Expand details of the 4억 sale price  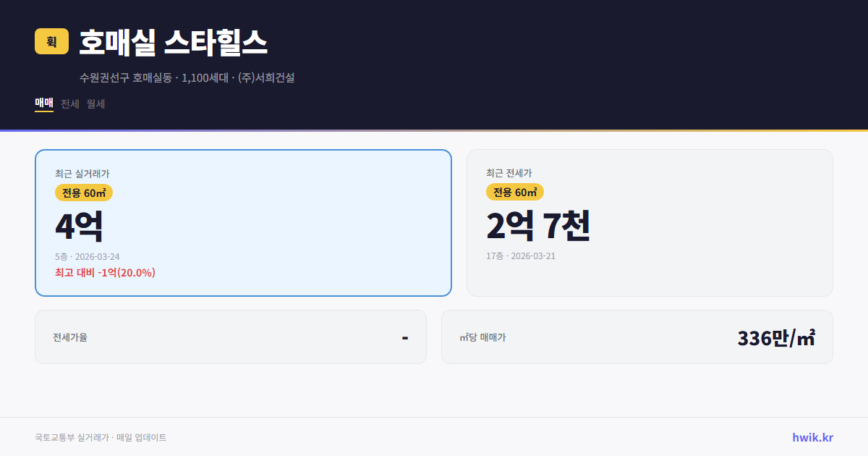tap(78, 225)
